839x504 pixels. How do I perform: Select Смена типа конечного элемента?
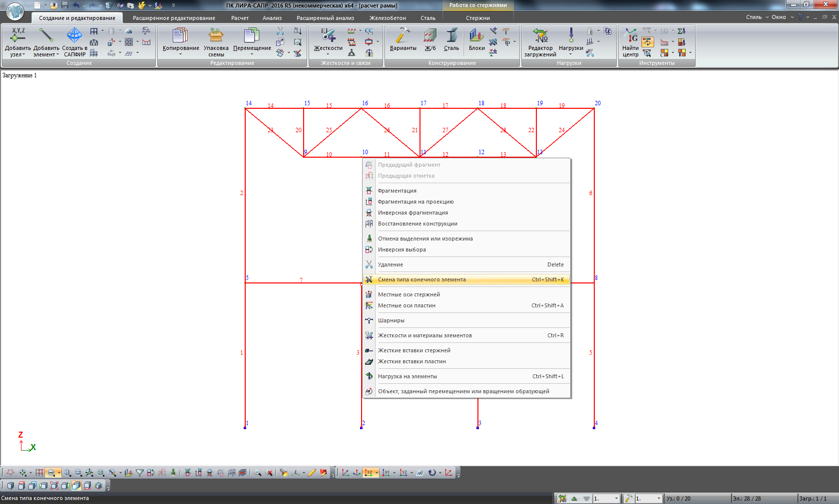pyautogui.click(x=466, y=279)
